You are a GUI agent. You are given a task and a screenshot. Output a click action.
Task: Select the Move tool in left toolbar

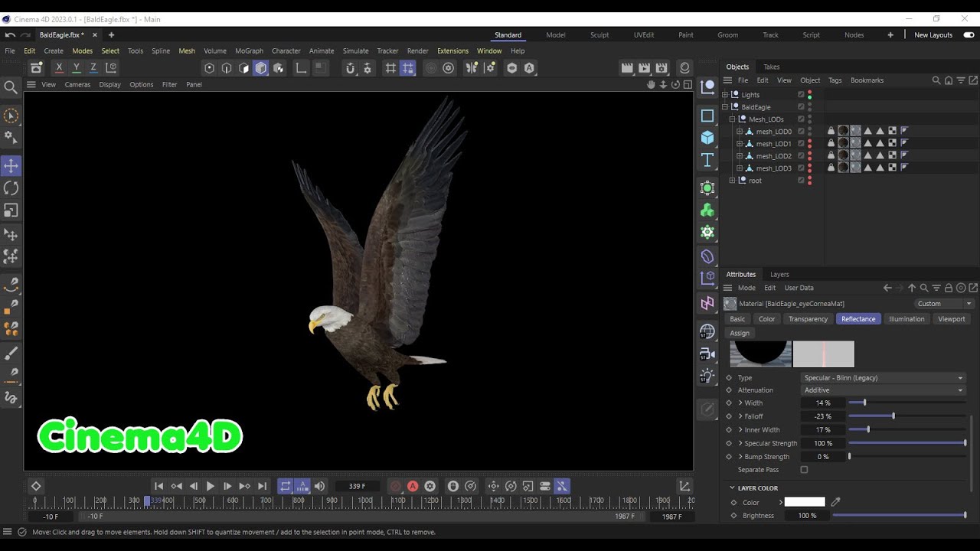[11, 166]
